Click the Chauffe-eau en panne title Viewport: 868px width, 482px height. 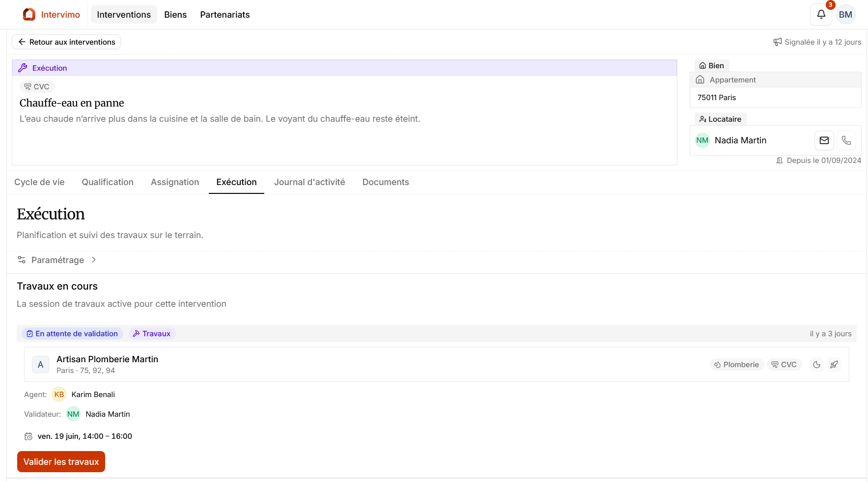[72, 103]
